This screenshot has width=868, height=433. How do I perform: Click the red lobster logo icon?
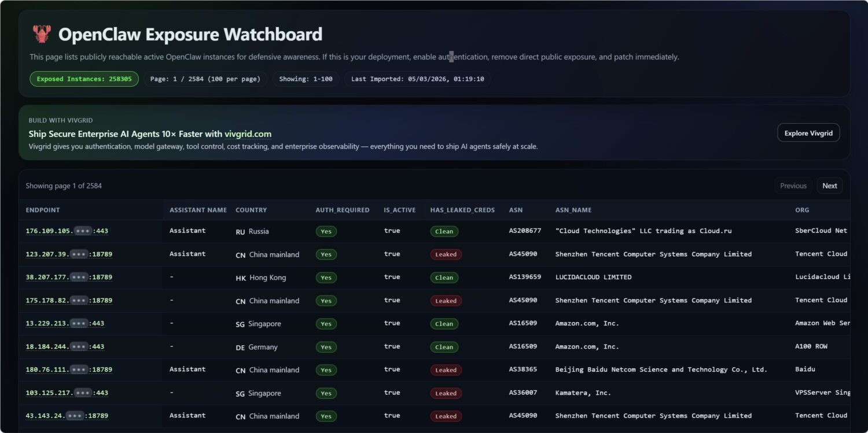[x=42, y=34]
